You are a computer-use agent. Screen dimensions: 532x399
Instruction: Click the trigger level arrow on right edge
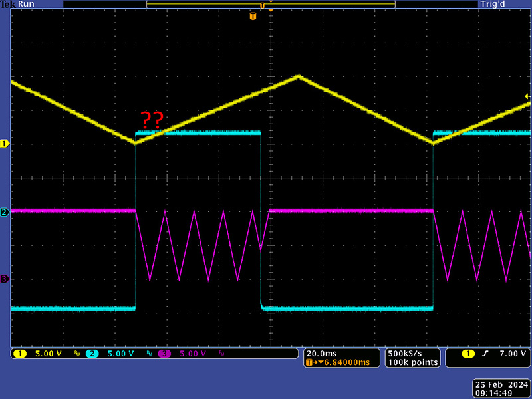[x=527, y=96]
